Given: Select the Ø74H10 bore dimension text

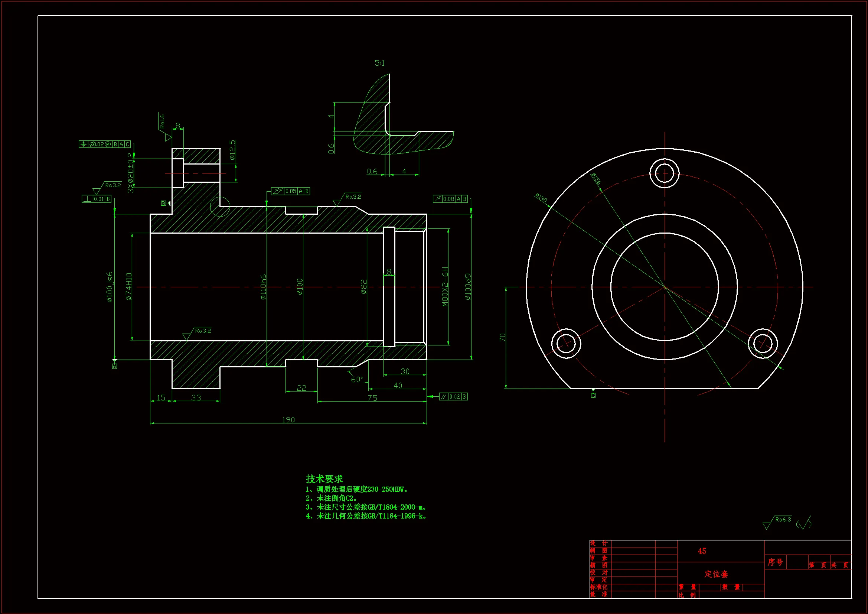Looking at the screenshot, I should click(128, 287).
